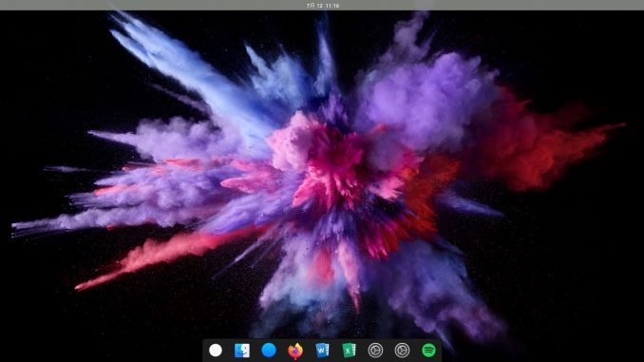Open the date and time menu

click(323, 6)
